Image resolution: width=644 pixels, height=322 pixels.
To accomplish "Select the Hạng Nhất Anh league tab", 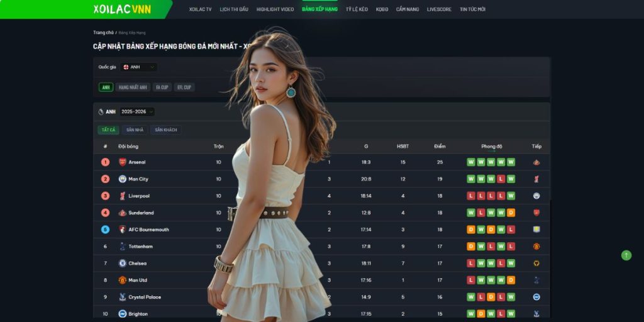I will pos(133,87).
